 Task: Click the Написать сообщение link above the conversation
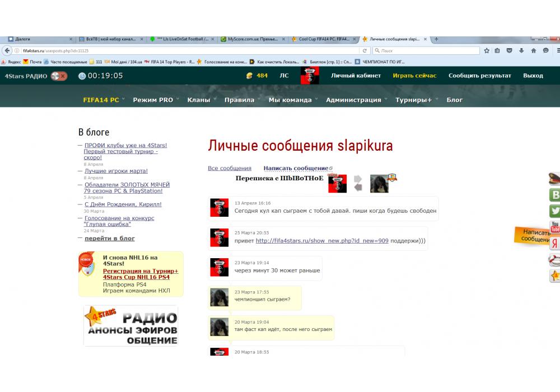[296, 168]
